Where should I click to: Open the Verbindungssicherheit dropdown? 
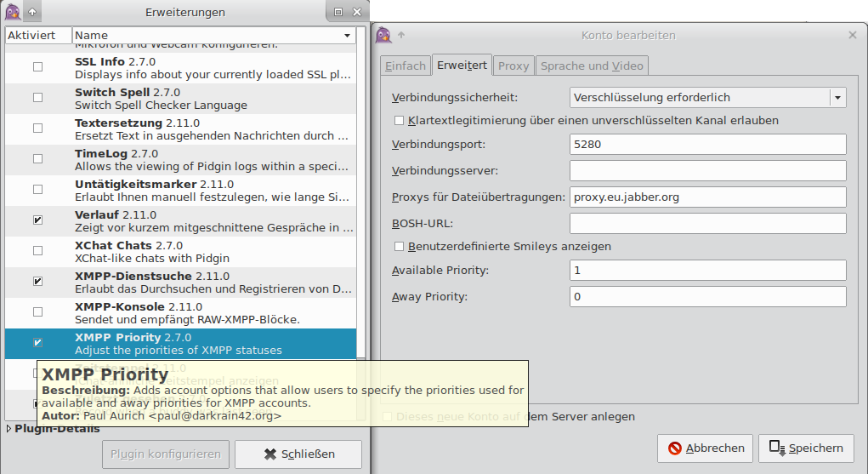tap(838, 98)
